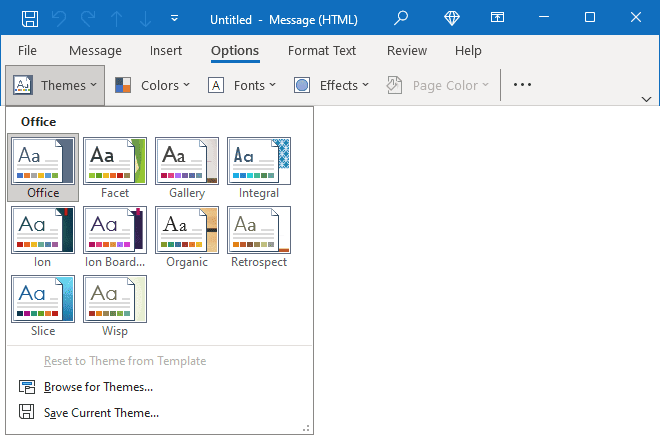Screen dimensions: 660x435
Task: Open the Fonts dropdown
Action: (x=242, y=85)
